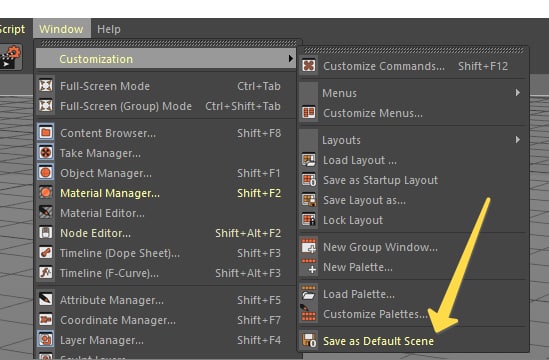The image size is (549, 360).
Task: Open the Help menu
Action: coord(109,29)
